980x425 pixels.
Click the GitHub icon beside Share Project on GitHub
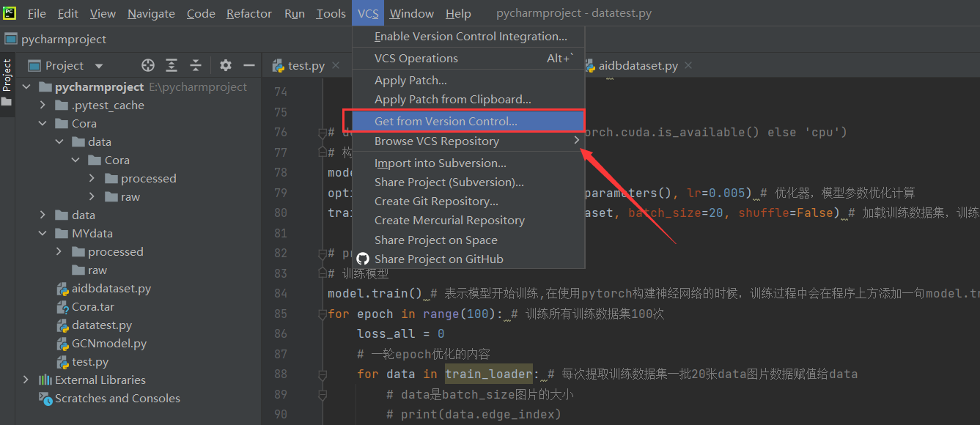point(363,258)
